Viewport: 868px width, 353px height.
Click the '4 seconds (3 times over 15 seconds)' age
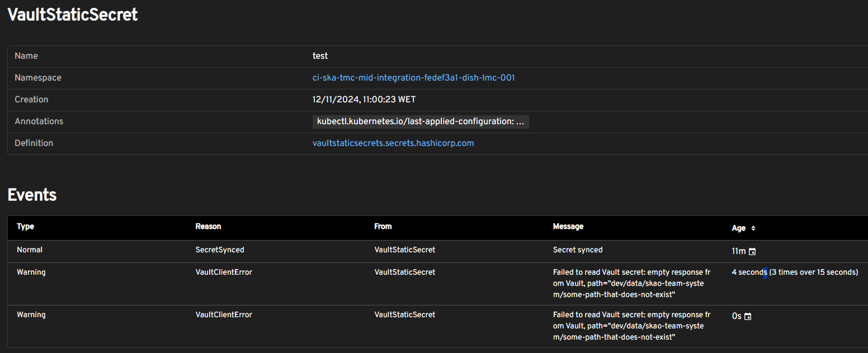coord(795,272)
